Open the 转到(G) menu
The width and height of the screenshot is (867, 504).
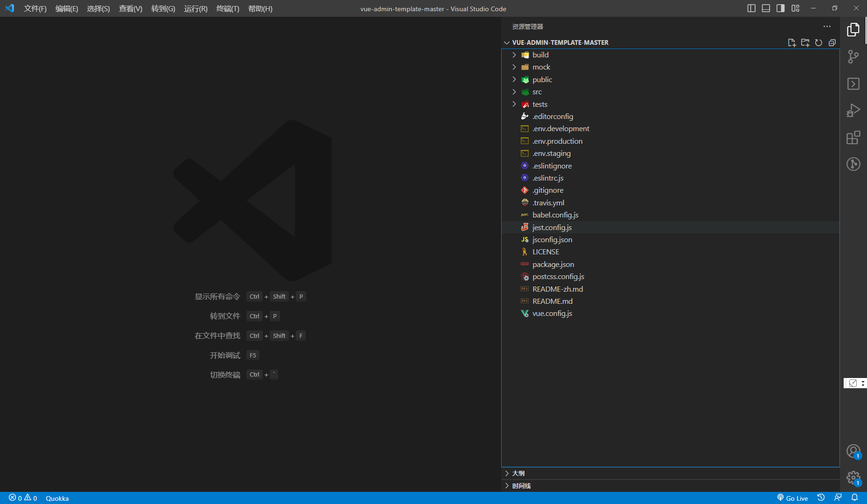[x=163, y=8]
